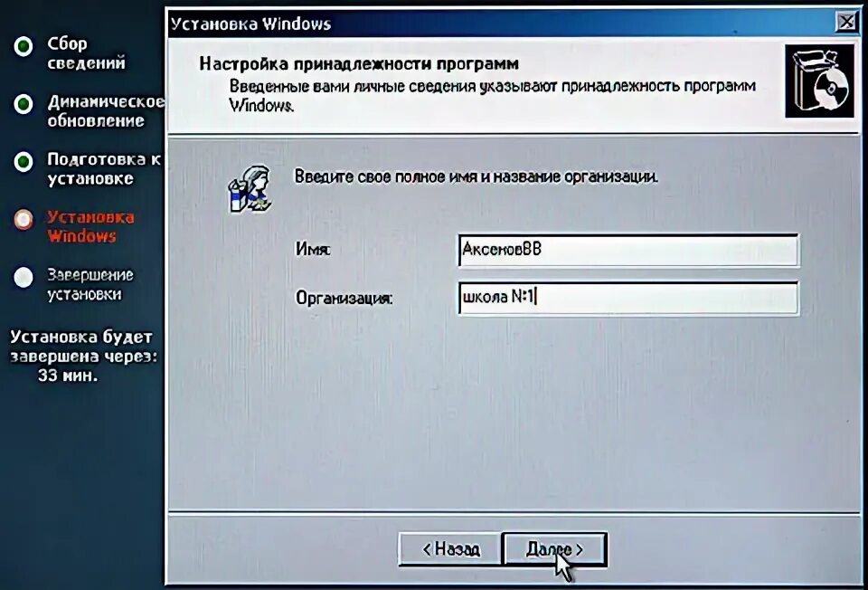Click the green bullet beside Динамическое обновление

pyautogui.click(x=24, y=103)
